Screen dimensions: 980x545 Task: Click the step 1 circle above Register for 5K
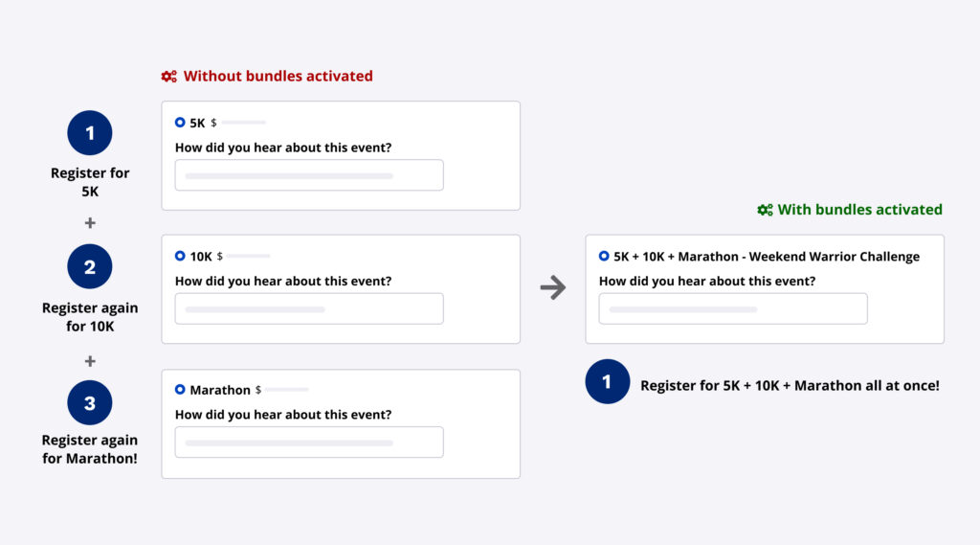90,133
